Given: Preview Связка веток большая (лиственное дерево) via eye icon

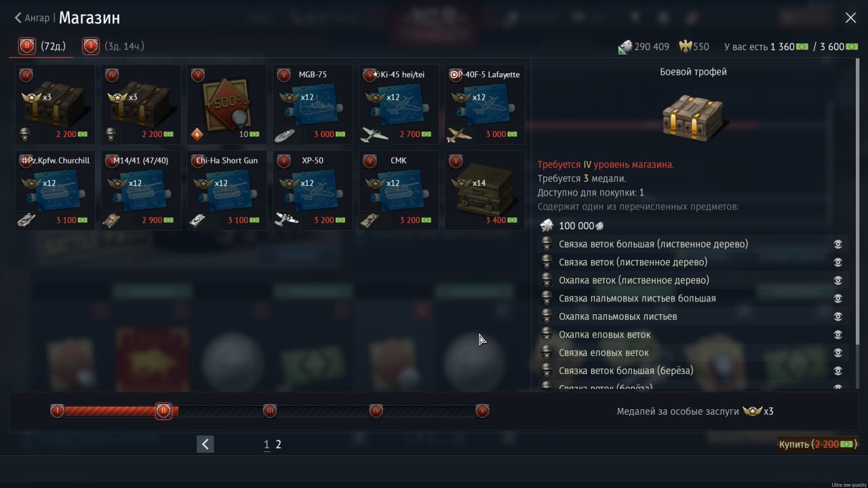Looking at the screenshot, I should click(x=838, y=244).
